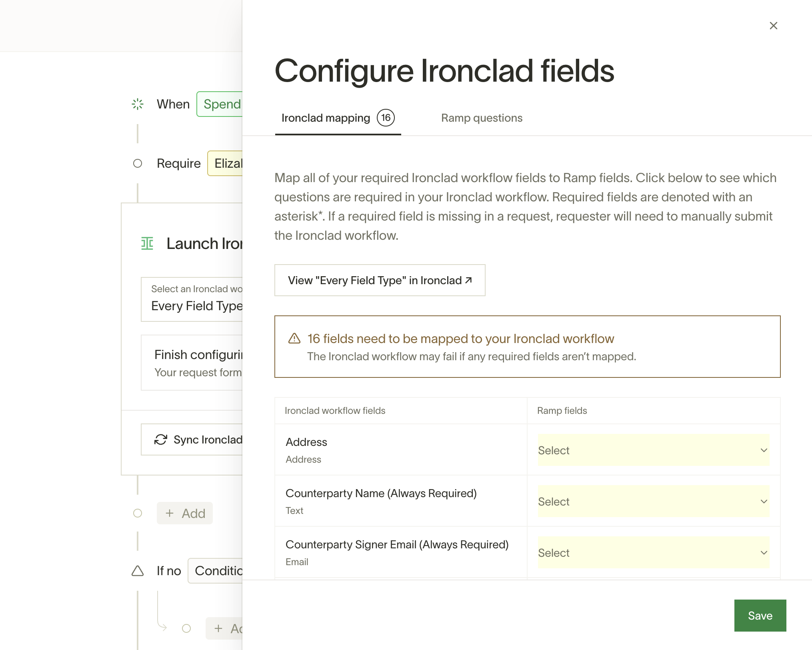Click the nested Add button under If no
Screen dimensions: 812x650
(x=224, y=628)
